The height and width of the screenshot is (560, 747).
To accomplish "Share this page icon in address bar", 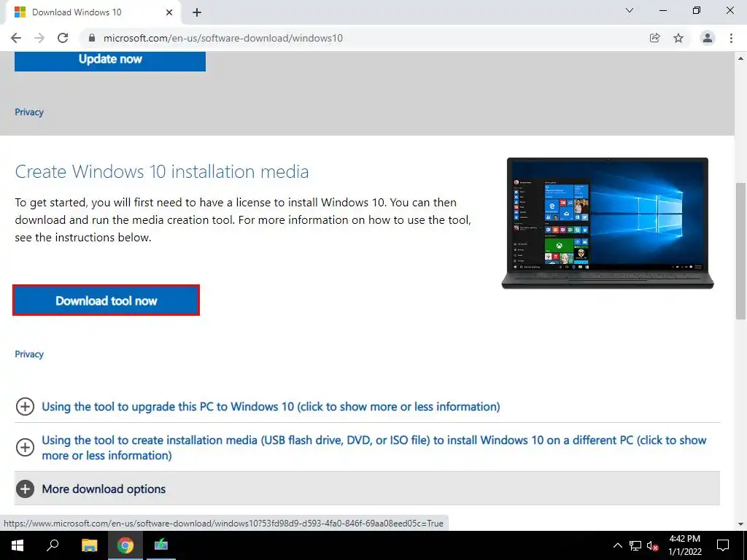I will [655, 38].
